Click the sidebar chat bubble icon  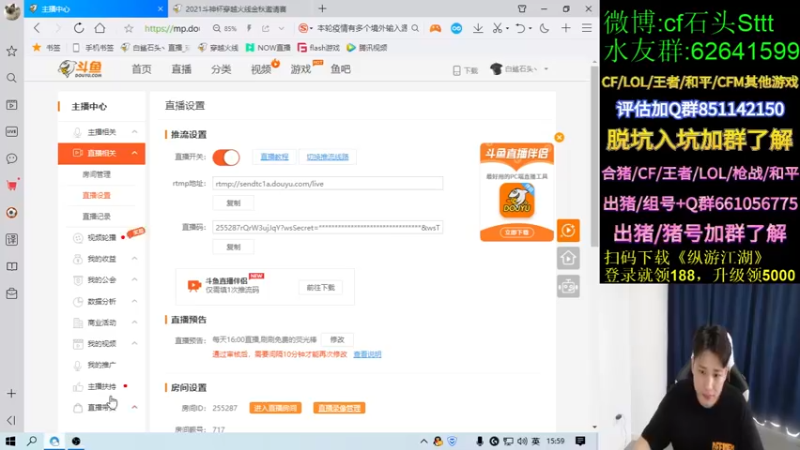11,159
